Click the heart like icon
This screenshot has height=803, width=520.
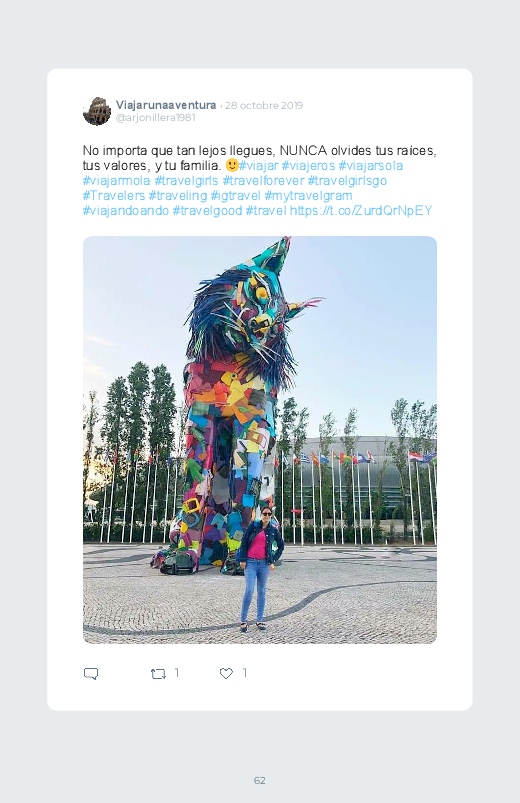(x=226, y=673)
